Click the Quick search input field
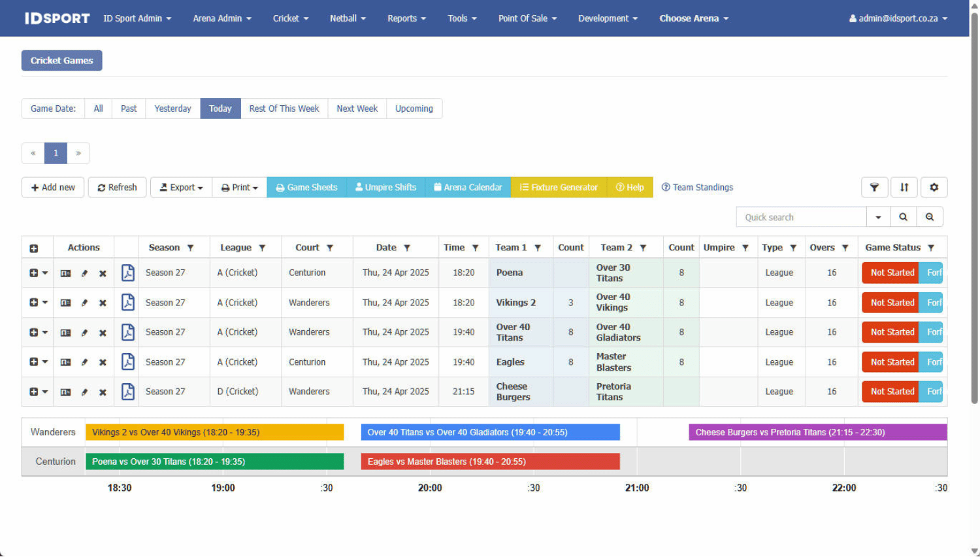The image size is (980, 557). (x=801, y=217)
